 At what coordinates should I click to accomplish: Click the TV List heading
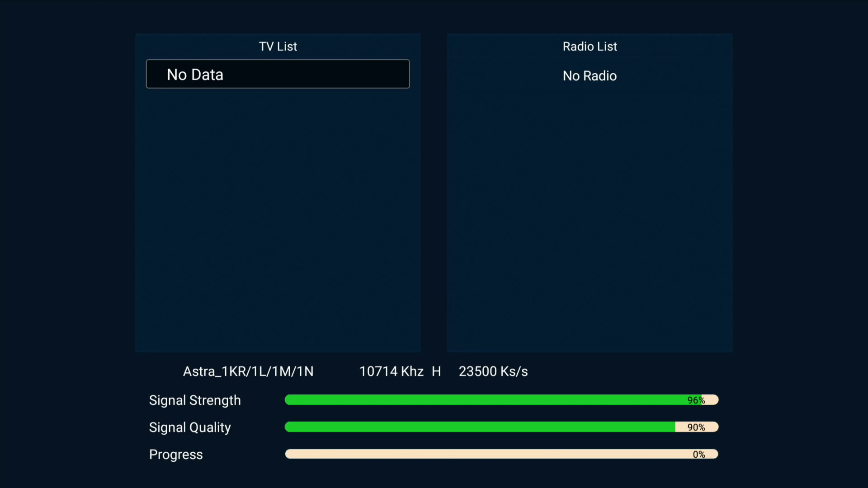278,47
